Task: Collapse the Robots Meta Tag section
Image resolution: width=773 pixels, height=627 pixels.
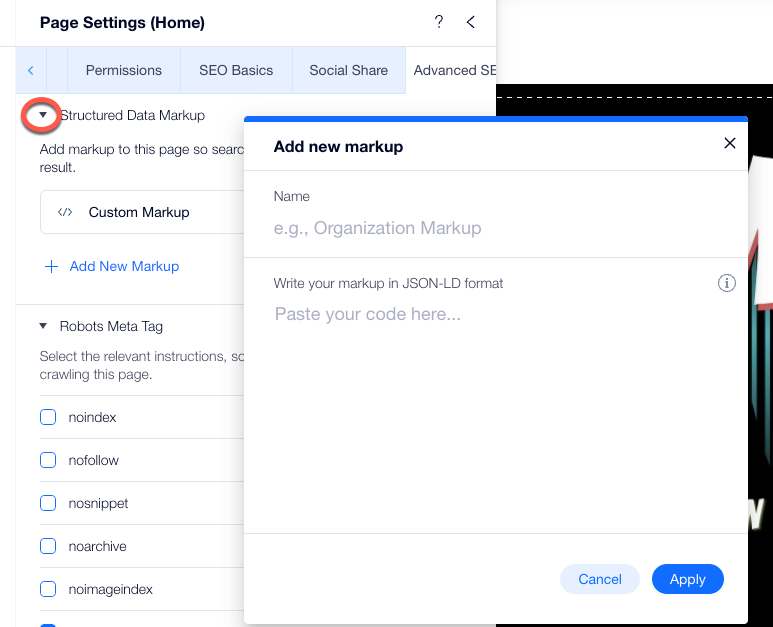Action: [43, 326]
